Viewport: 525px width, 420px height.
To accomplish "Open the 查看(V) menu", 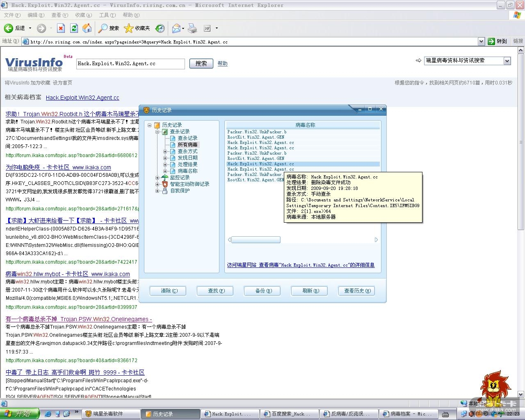I will coord(59,15).
